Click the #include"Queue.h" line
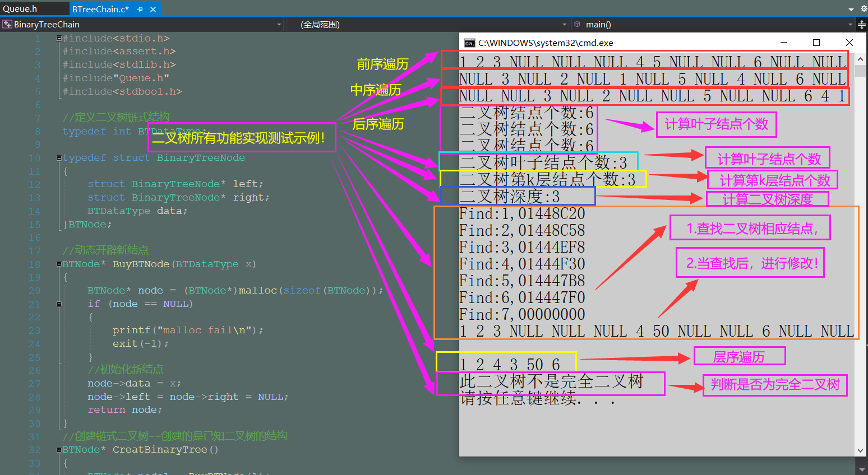 (116, 78)
